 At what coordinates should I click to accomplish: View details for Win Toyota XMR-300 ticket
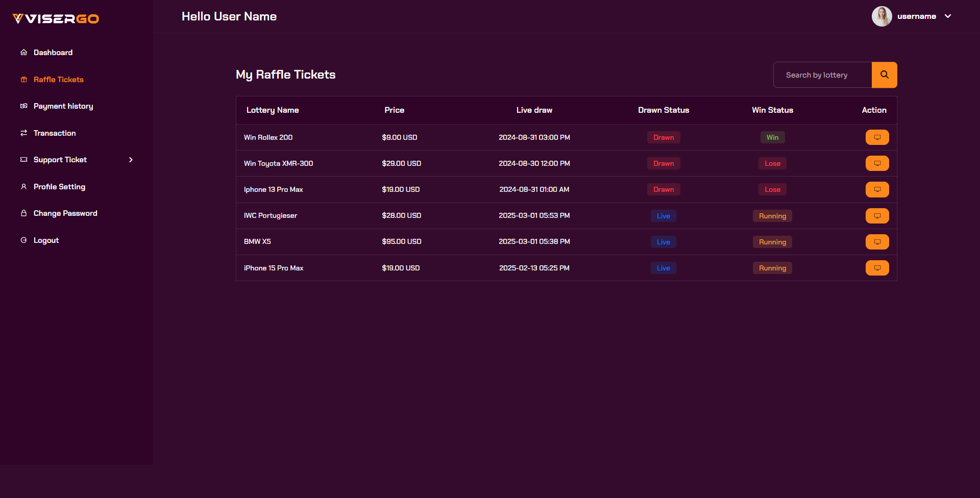(x=877, y=163)
